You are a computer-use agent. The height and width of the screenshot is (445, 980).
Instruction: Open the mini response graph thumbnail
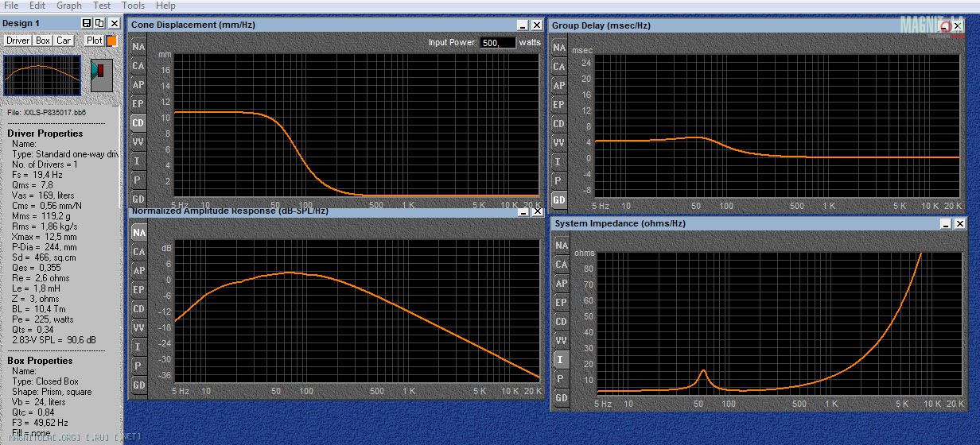pos(42,75)
